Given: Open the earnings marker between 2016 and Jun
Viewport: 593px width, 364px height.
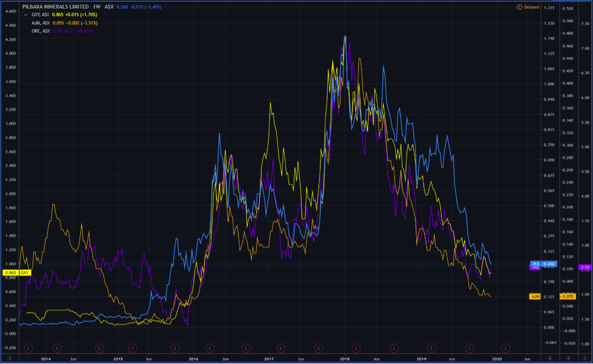Looking at the screenshot, I should pyautogui.click(x=210, y=348).
